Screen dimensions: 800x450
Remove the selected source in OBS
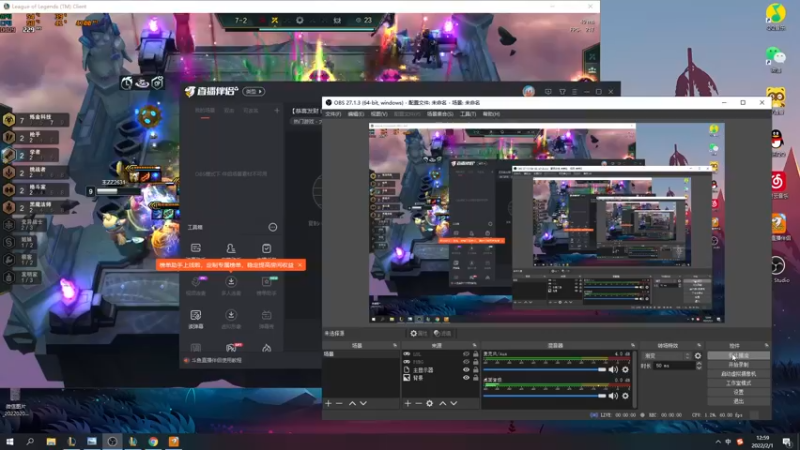pos(418,403)
